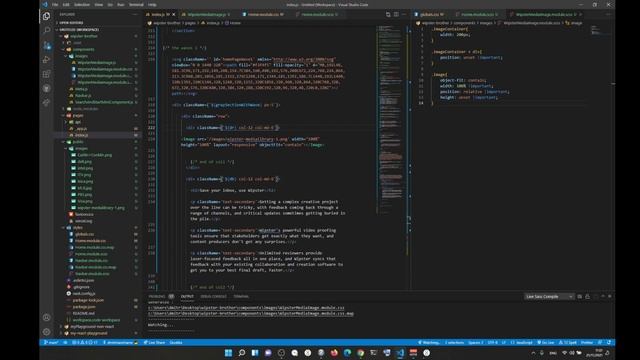Viewport: 640px width, 360px height.
Task: Open the Accounts icon in activity bar
Action: click(47, 318)
